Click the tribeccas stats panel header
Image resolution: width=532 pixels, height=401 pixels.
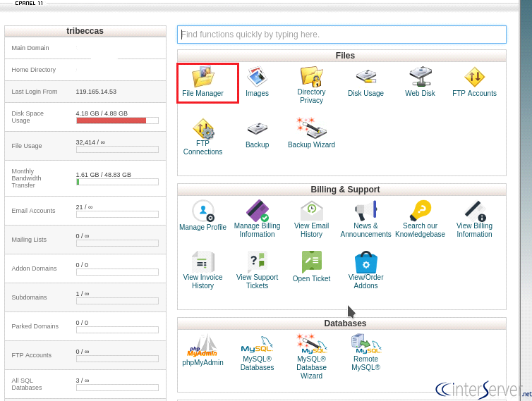pyautogui.click(x=85, y=31)
